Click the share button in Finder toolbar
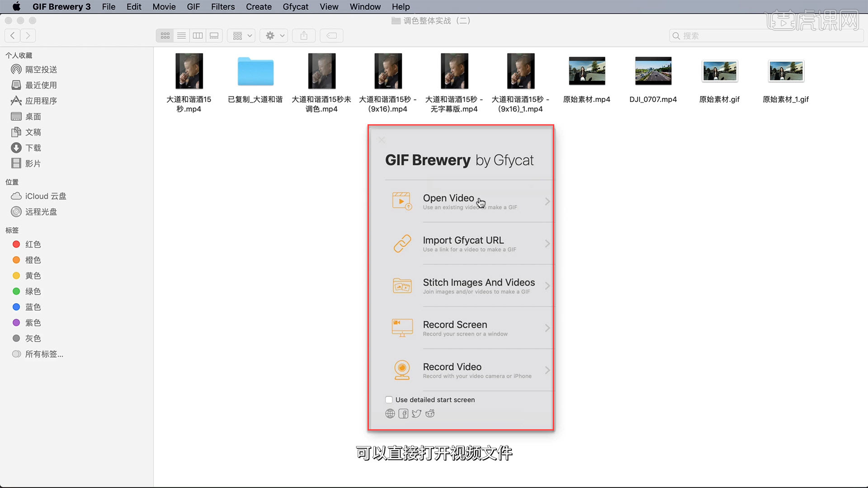 [303, 35]
